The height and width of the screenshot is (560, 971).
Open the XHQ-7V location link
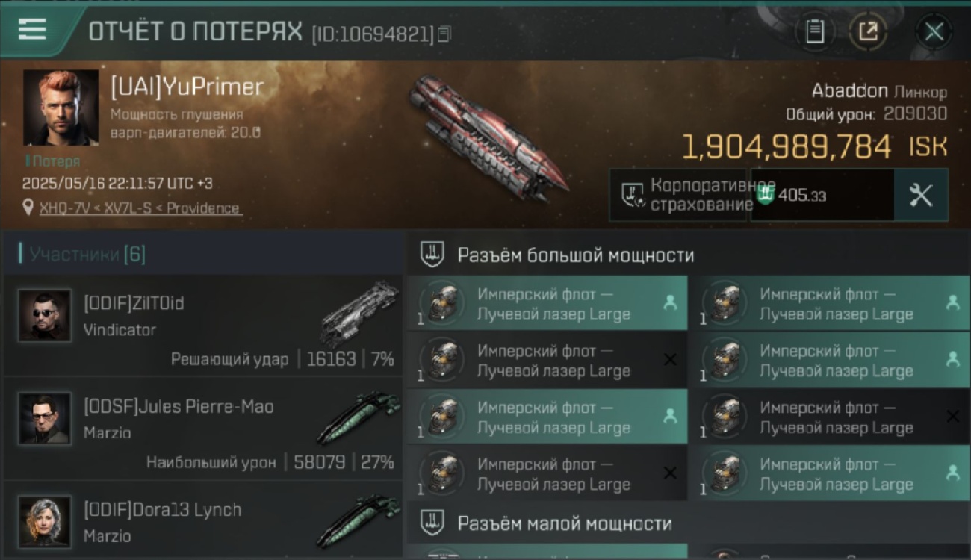click(x=140, y=208)
